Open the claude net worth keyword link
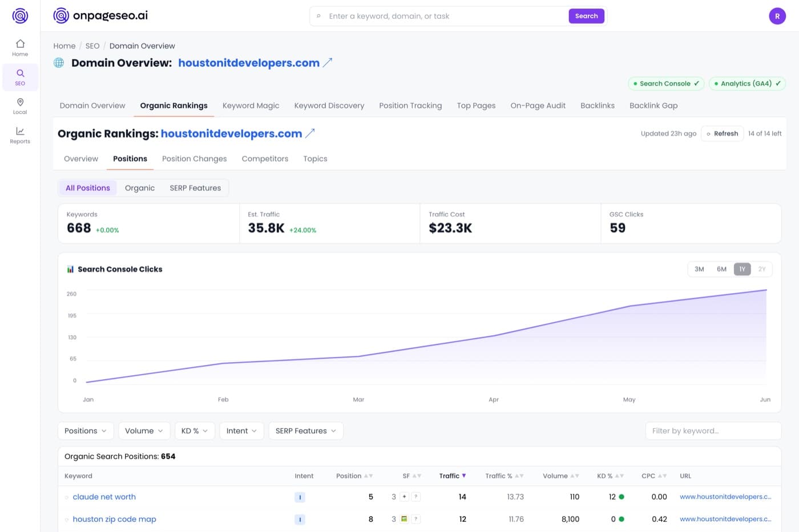The image size is (799, 532). pos(104,497)
